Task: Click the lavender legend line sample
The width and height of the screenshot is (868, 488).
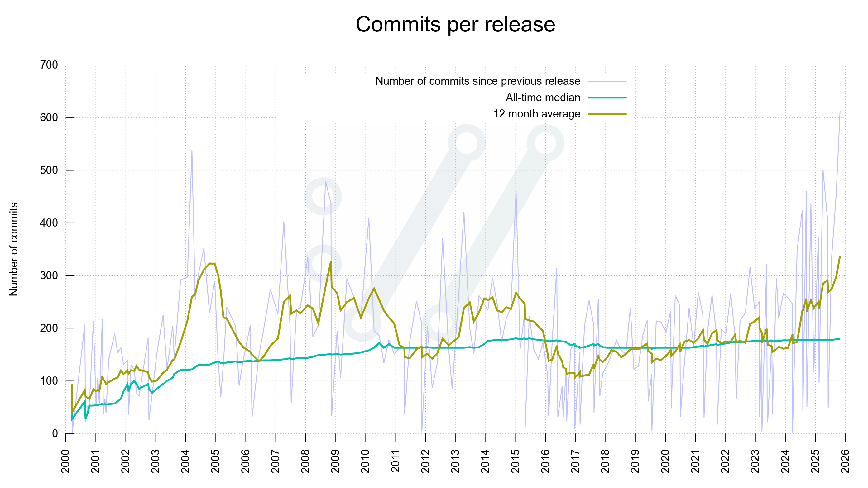Action: tap(607, 81)
